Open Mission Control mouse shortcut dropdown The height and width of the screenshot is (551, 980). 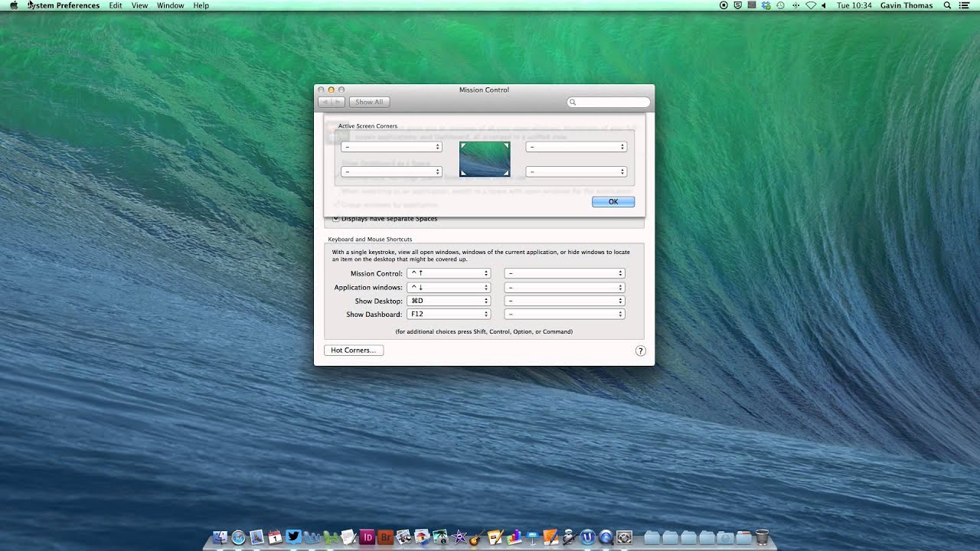click(x=565, y=273)
